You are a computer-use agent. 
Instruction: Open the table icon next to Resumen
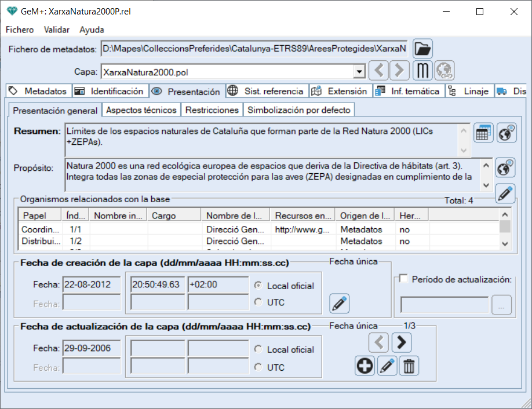click(x=483, y=133)
